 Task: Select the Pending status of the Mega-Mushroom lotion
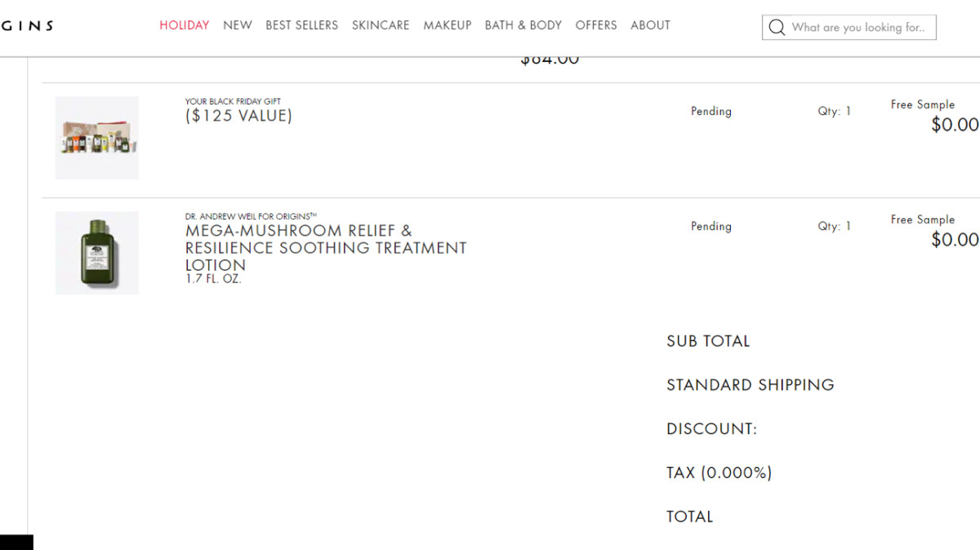[711, 226]
